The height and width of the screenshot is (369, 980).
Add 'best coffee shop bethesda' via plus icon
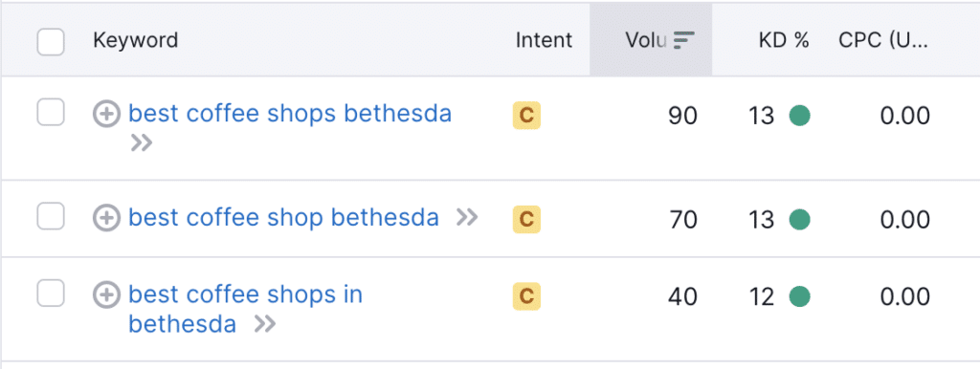pyautogui.click(x=106, y=218)
